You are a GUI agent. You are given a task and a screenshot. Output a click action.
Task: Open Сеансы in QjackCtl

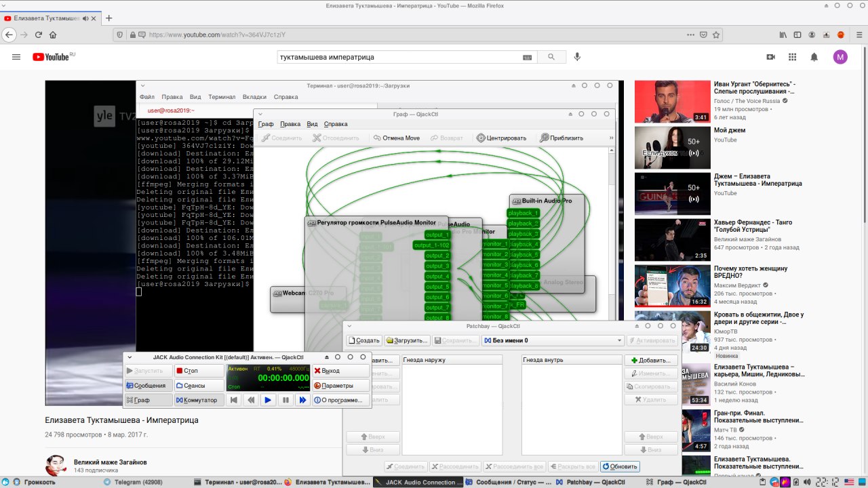click(x=199, y=386)
